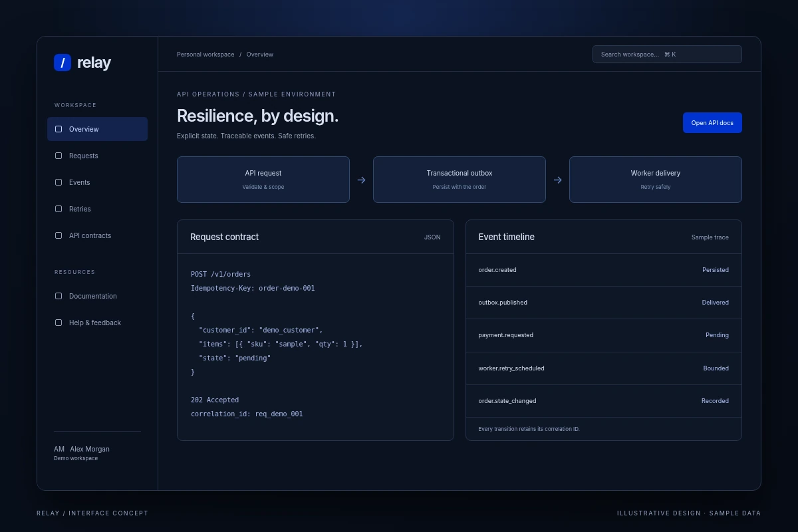Click the AM avatar initials

coord(59,449)
